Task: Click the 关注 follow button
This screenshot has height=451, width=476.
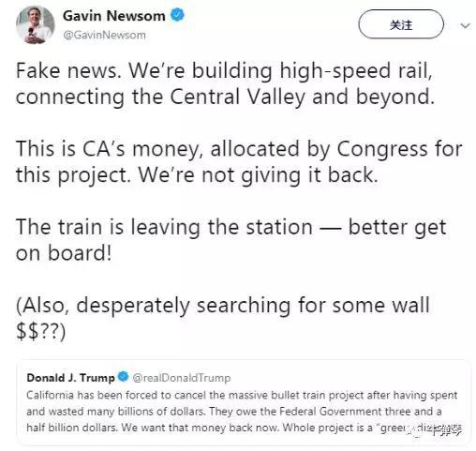Action: (x=401, y=24)
